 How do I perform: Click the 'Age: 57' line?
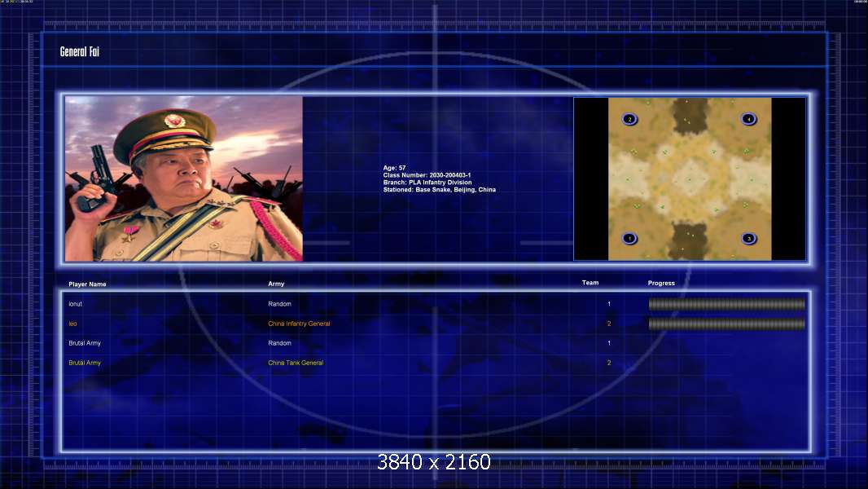[394, 168]
